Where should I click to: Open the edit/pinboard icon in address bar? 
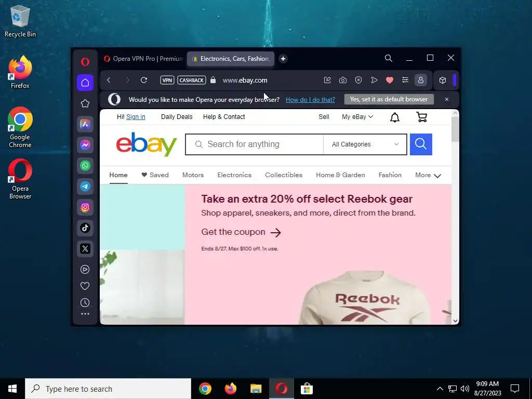coord(327,80)
